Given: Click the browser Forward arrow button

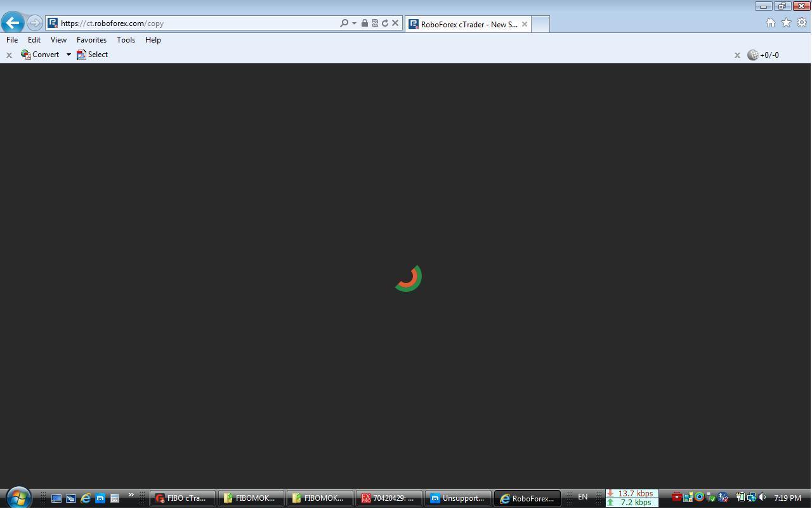Looking at the screenshot, I should (35, 23).
